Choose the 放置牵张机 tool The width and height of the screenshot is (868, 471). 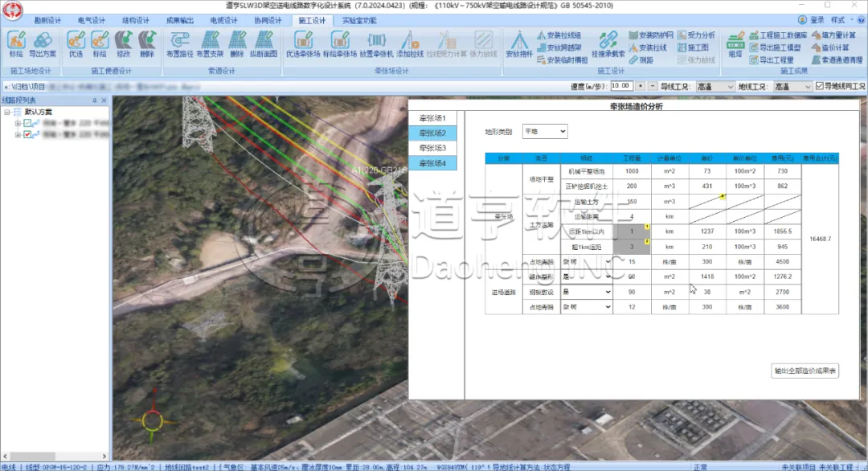(376, 43)
